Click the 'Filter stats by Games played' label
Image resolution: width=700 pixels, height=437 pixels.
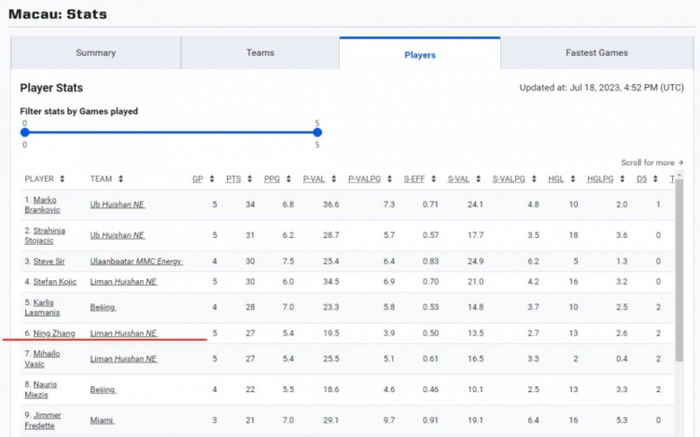pyautogui.click(x=79, y=112)
